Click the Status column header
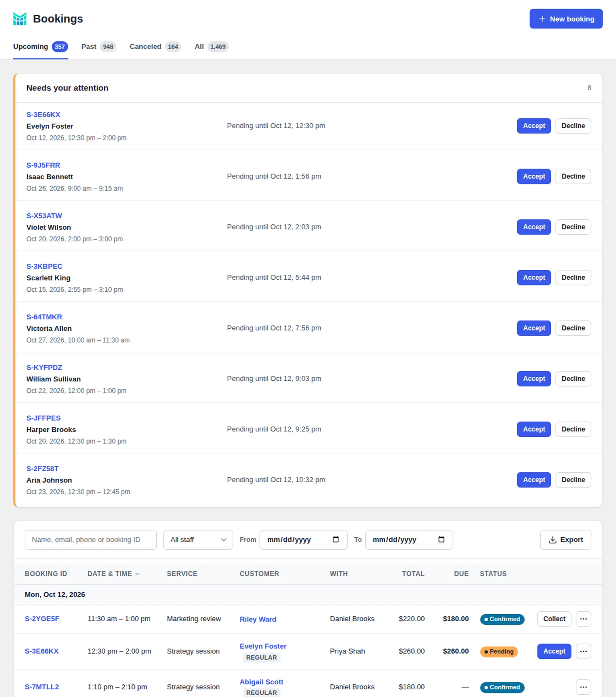 [493, 573]
